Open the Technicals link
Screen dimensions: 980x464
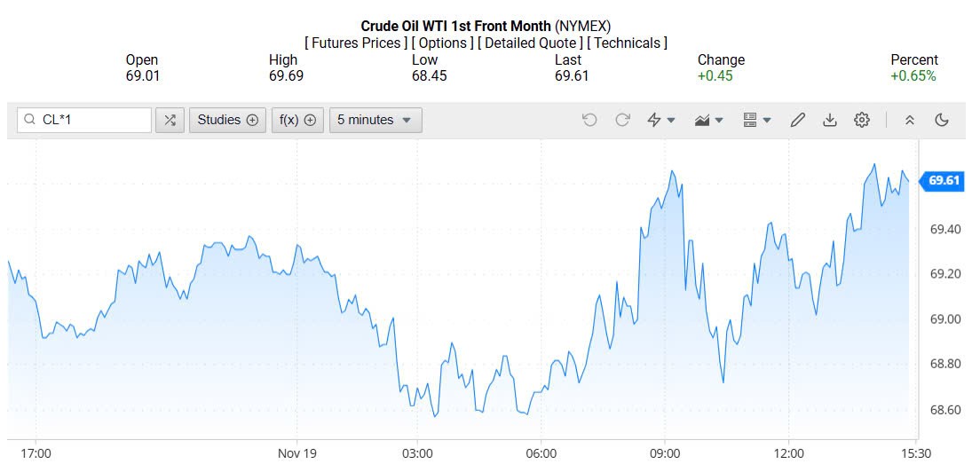pyautogui.click(x=628, y=43)
